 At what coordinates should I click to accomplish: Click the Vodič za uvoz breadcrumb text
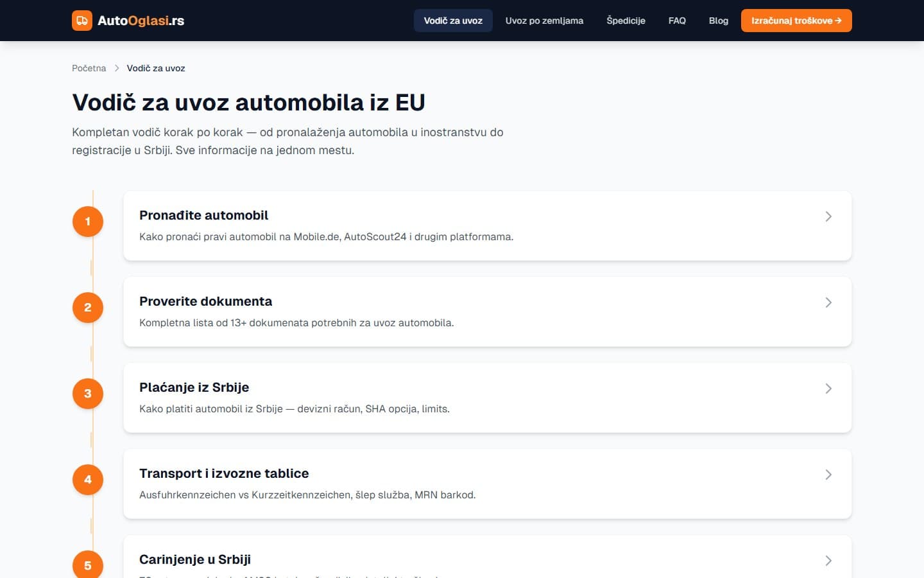pos(156,68)
